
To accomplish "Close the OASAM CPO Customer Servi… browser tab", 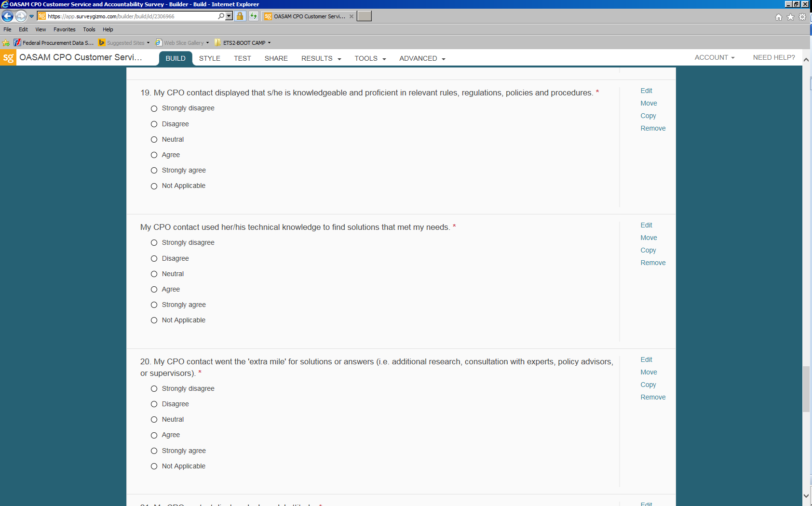I will tap(352, 16).
